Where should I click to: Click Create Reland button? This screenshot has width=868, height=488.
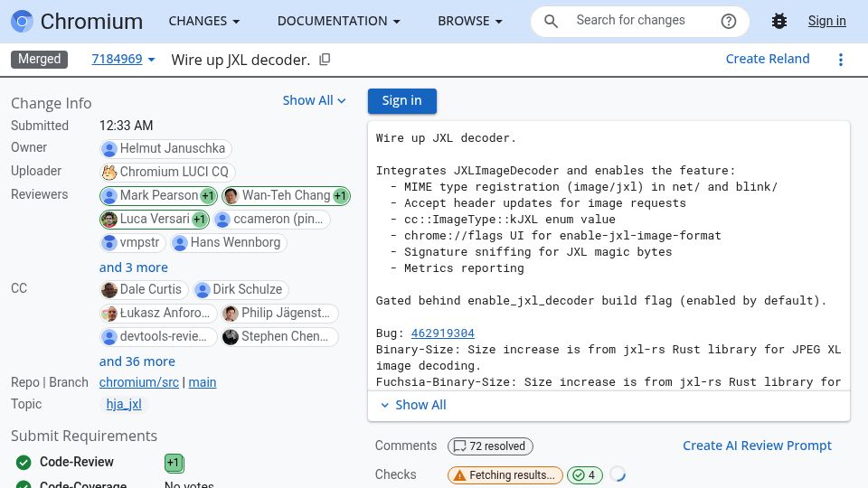[x=768, y=59]
